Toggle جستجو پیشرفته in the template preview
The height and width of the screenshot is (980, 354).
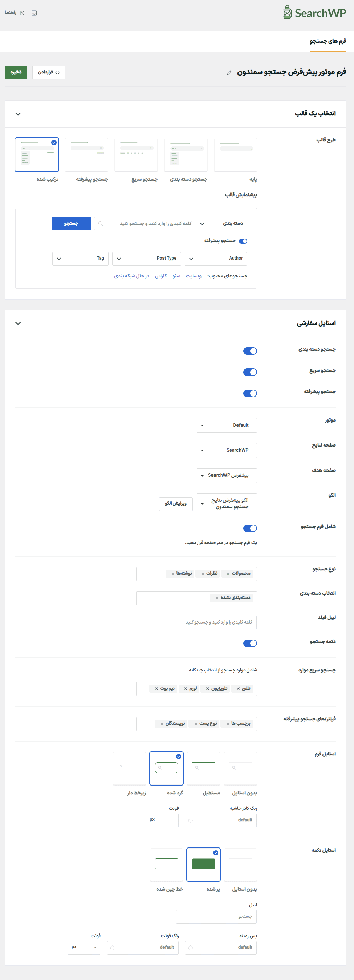[243, 241]
